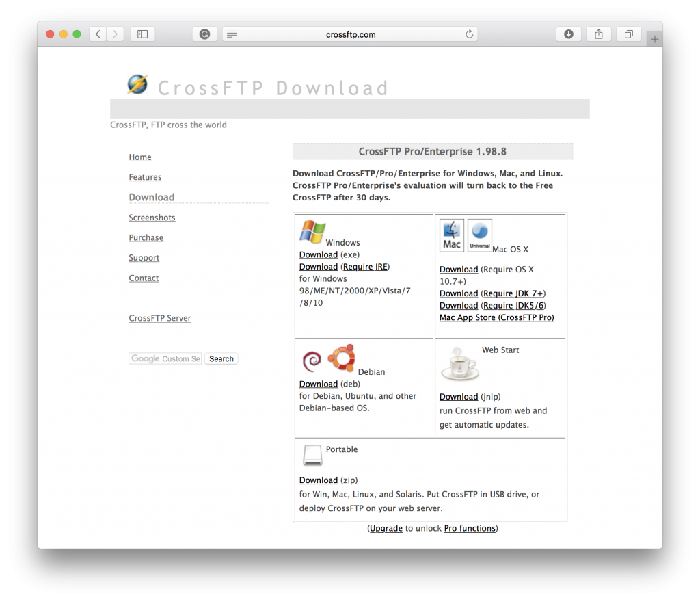The width and height of the screenshot is (700, 602).
Task: Open the Mac App Store (CrossFTP Pro) link
Action: [x=497, y=317]
